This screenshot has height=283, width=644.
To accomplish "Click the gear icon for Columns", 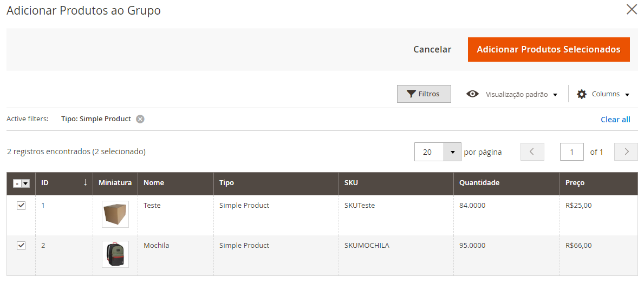I will tap(582, 94).
